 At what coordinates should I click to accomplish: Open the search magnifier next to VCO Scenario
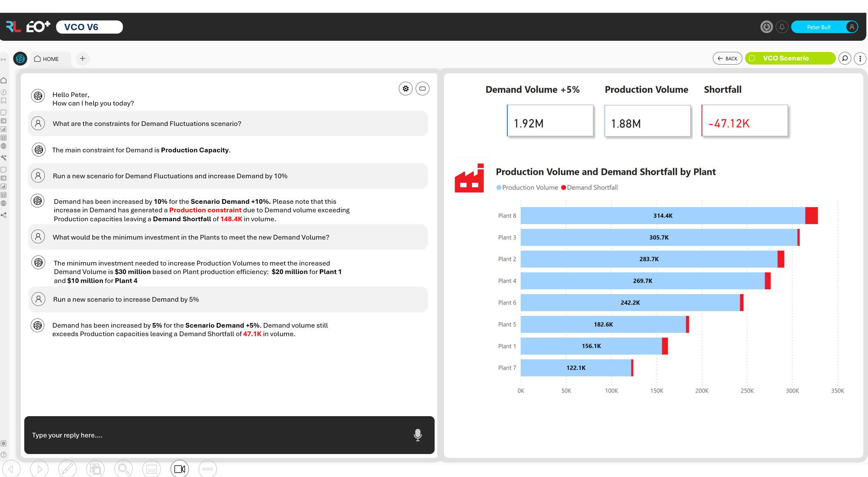point(845,58)
